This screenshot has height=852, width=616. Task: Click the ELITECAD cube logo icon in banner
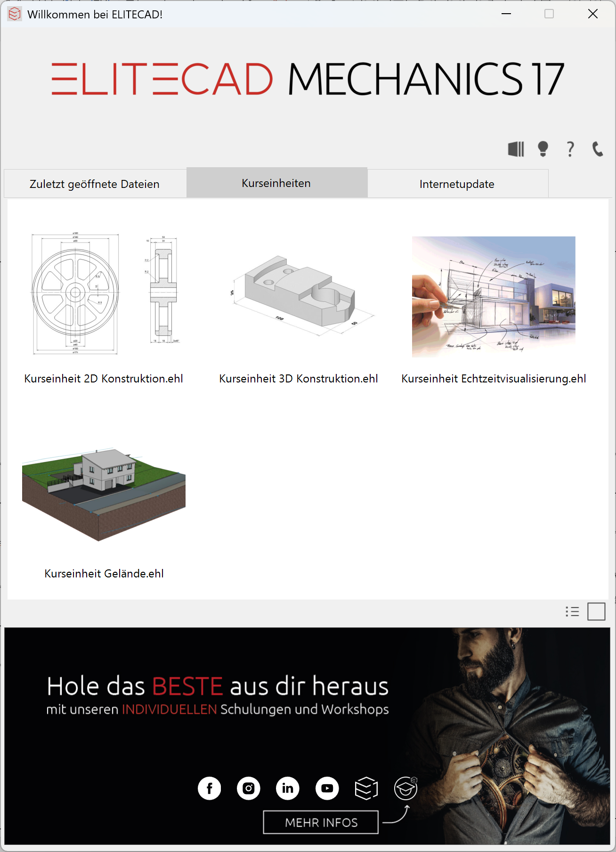(366, 788)
